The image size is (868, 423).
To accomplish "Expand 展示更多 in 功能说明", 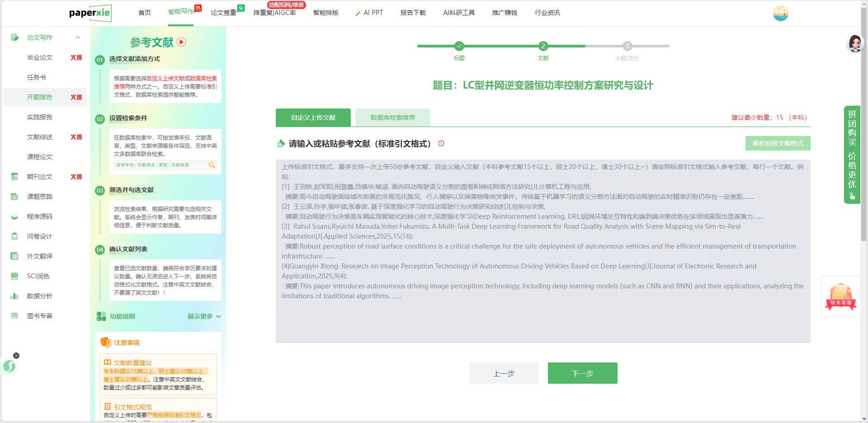I will pos(204,316).
